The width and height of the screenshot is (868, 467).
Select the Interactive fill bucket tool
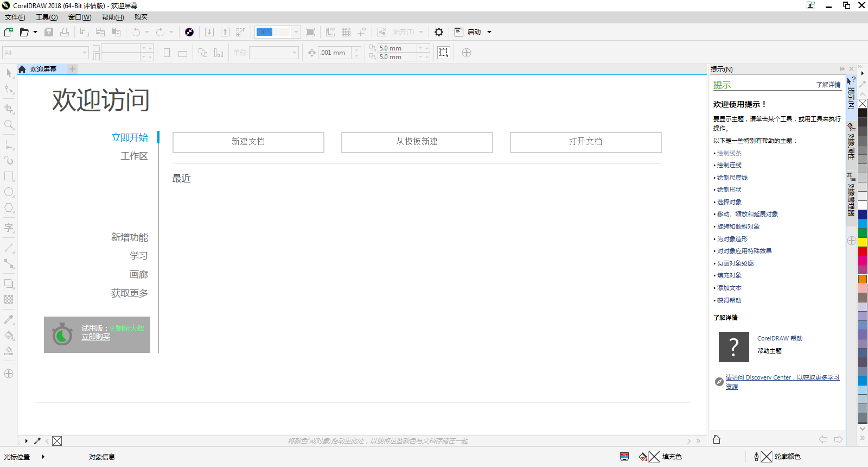(9, 336)
